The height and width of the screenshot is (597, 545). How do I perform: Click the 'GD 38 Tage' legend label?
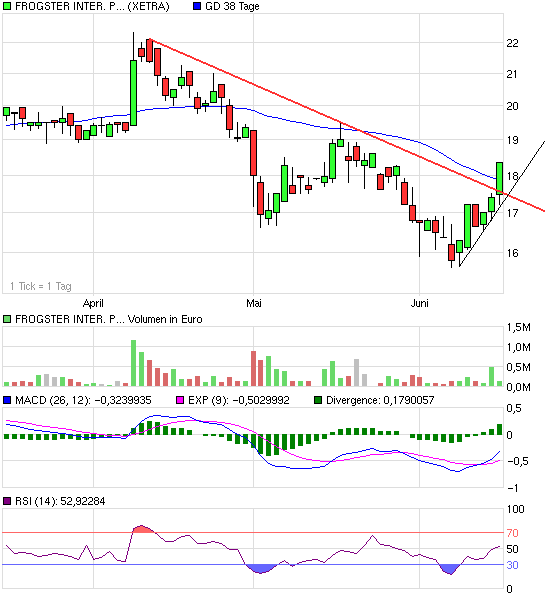click(x=232, y=6)
